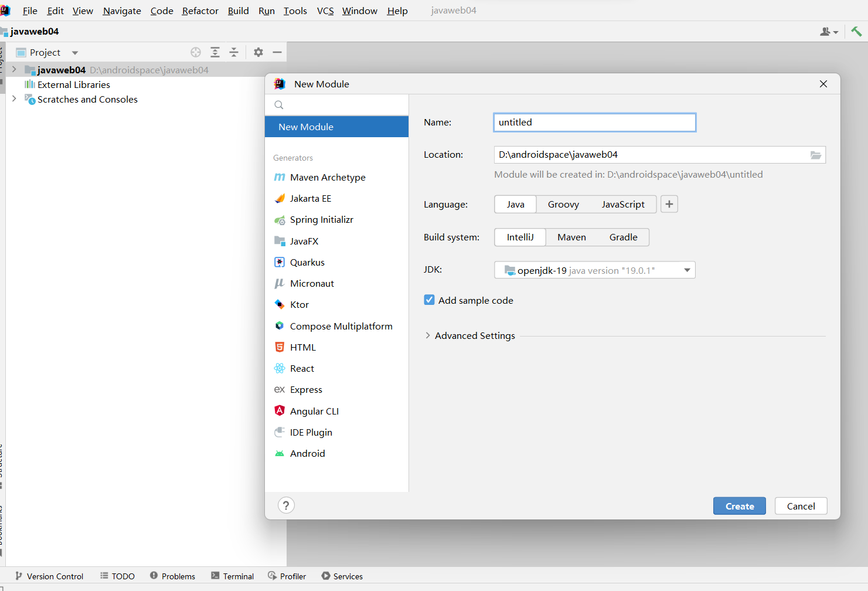Click the green build hammer icon
Image resolution: width=868 pixels, height=591 pixels.
(856, 32)
